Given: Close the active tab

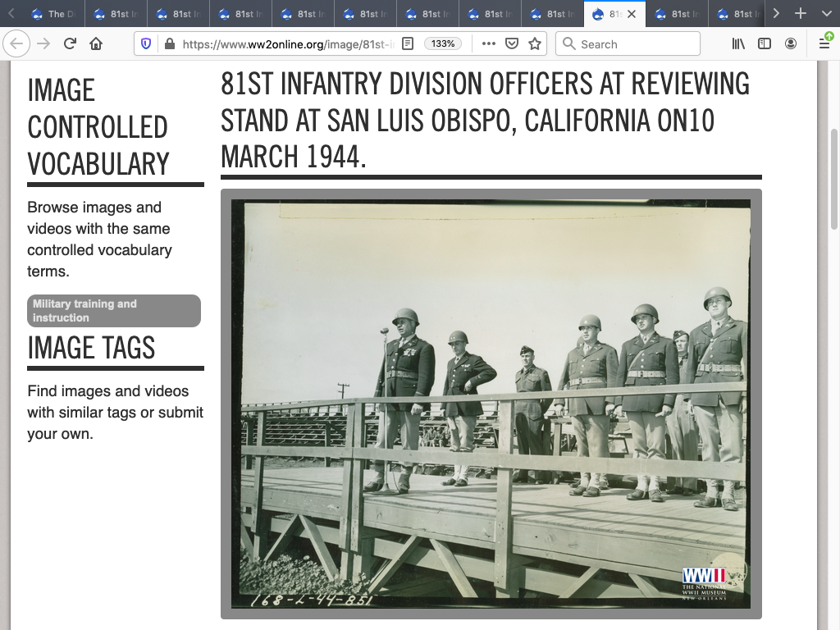Looking at the screenshot, I should 632,14.
